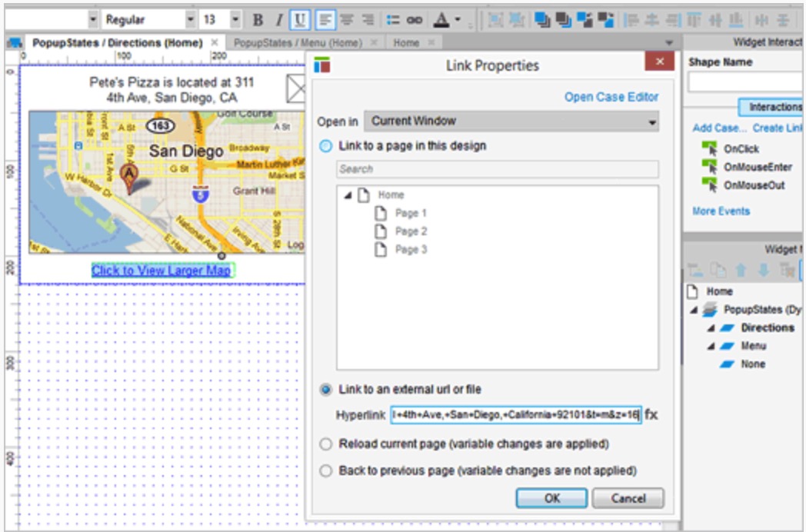
Task: Click the send to back icon
Action: [563, 20]
